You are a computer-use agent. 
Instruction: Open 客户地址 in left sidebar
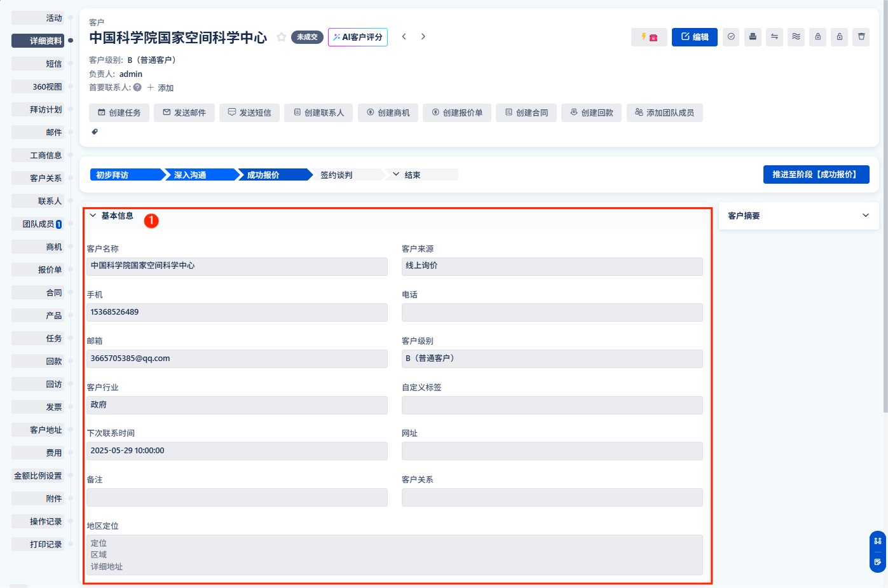[x=38, y=430]
